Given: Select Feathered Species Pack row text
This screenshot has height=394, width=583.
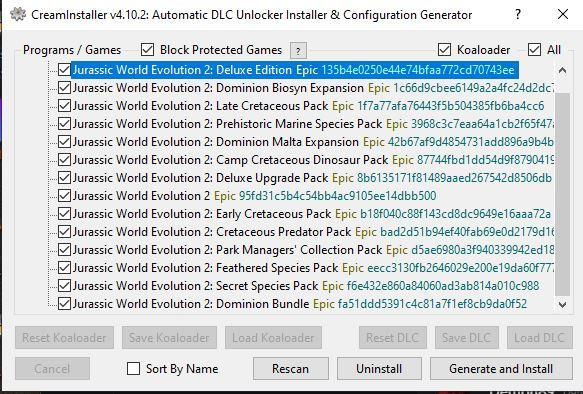Looking at the screenshot, I should pyautogui.click(x=313, y=268).
